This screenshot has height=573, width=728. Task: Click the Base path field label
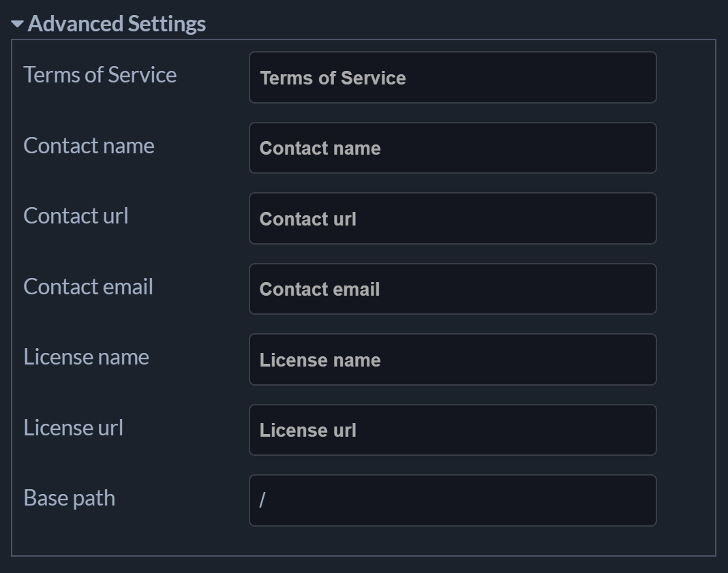pos(69,498)
